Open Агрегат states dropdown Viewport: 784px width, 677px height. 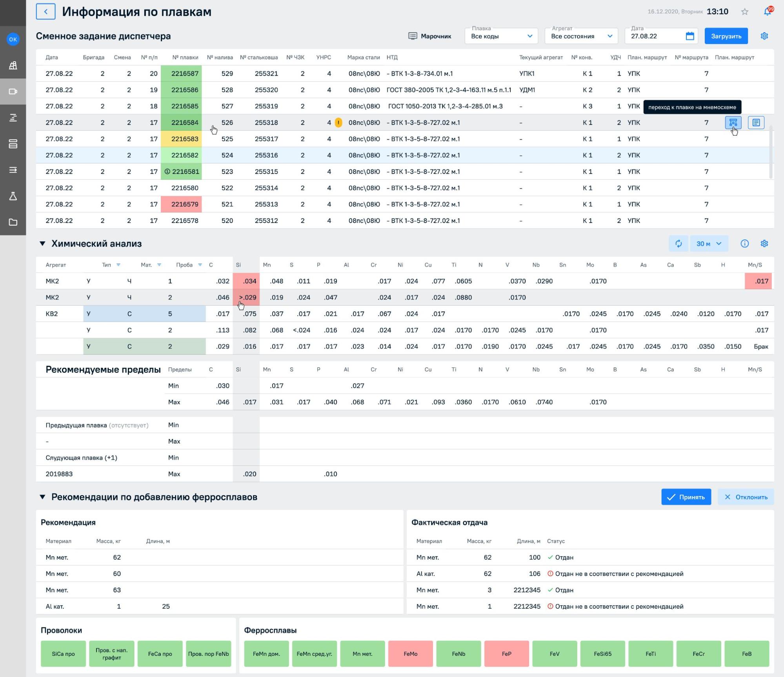pos(581,36)
